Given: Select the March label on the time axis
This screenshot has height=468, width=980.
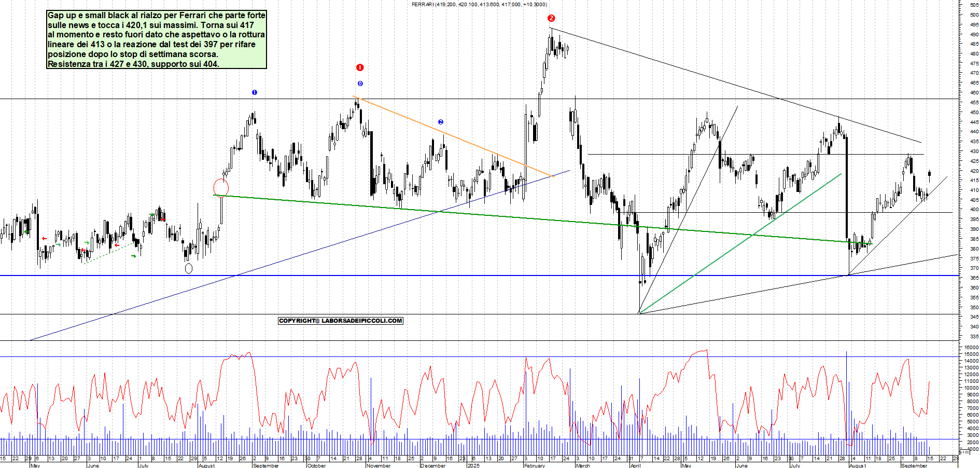Looking at the screenshot, I should point(583,465).
